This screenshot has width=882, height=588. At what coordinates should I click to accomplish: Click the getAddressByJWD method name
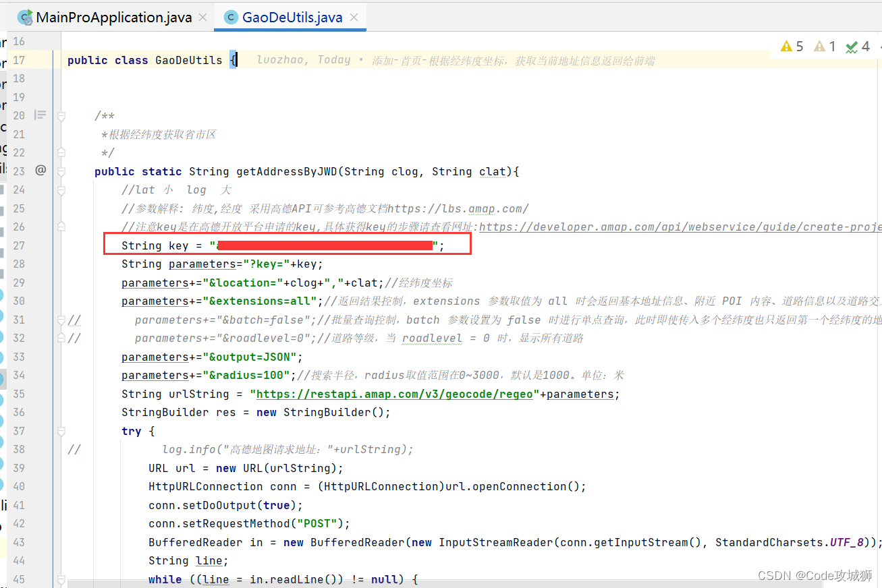pyautogui.click(x=287, y=171)
